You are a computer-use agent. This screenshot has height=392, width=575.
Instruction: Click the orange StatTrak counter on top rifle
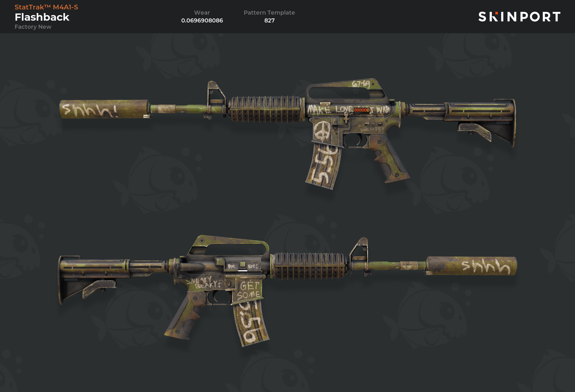coord(361,110)
